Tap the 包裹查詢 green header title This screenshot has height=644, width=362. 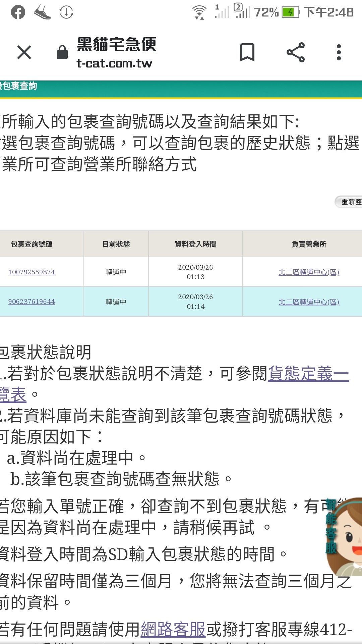pos(18,86)
